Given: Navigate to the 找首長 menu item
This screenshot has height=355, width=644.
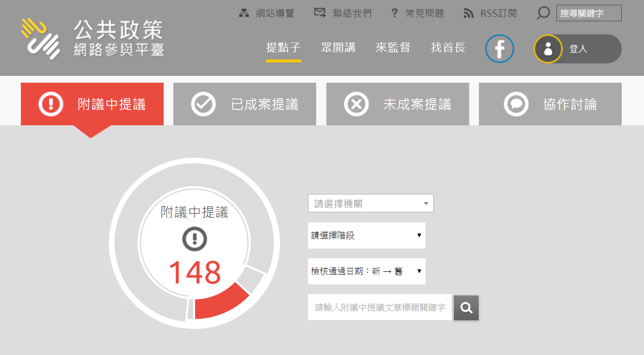Looking at the screenshot, I should 448,47.
